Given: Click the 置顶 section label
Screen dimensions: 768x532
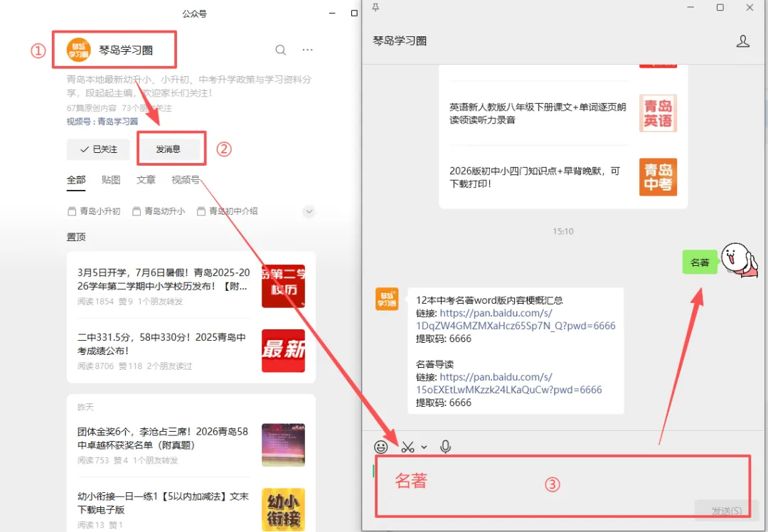Looking at the screenshot, I should 76,237.
